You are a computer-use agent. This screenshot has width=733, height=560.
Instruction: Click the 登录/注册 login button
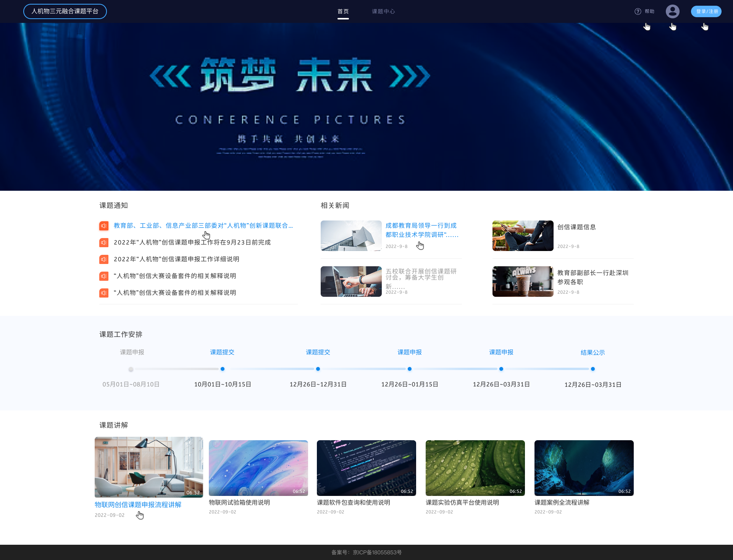click(x=706, y=11)
